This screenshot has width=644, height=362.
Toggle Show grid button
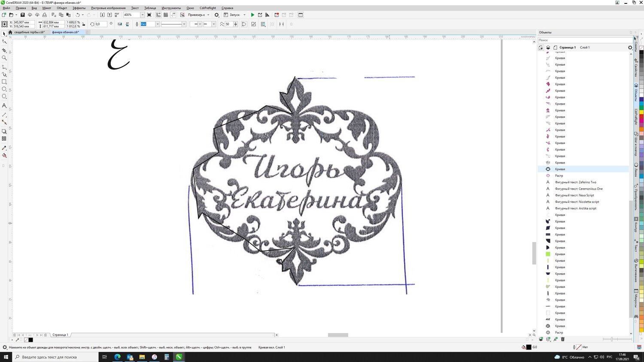point(166,15)
